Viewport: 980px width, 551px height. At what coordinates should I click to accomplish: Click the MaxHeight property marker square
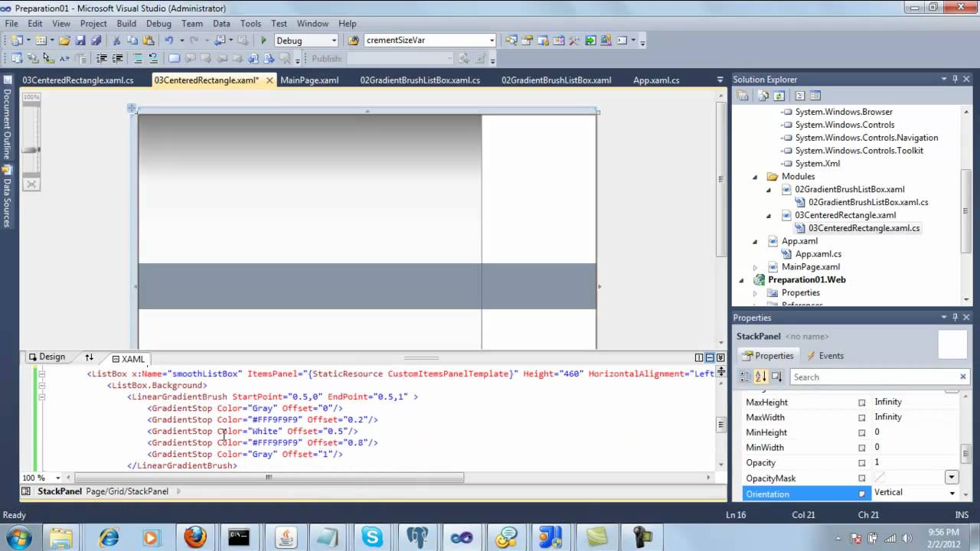(861, 403)
